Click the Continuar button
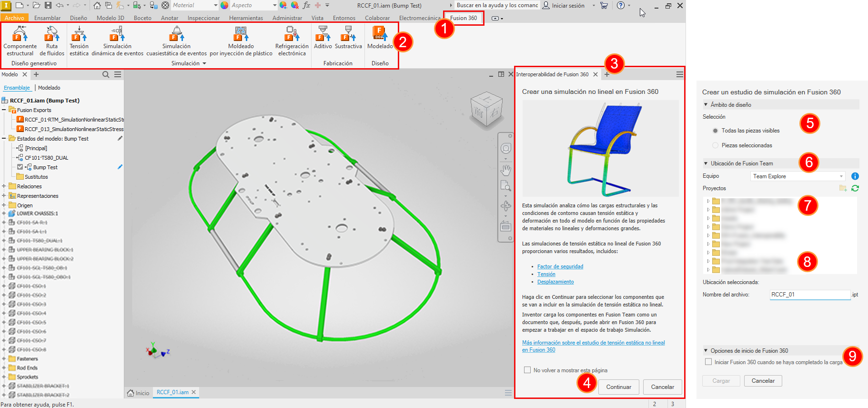The image size is (868, 408). [x=619, y=387]
